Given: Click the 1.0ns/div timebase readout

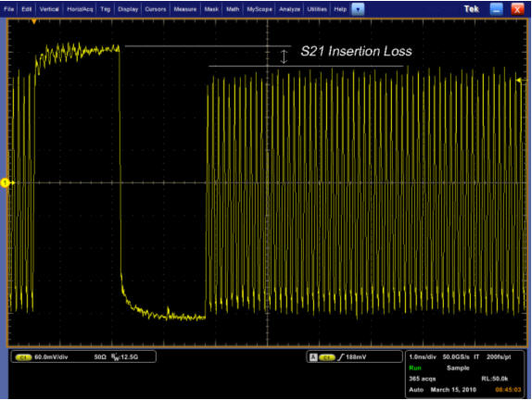Looking at the screenshot, I should (x=423, y=357).
